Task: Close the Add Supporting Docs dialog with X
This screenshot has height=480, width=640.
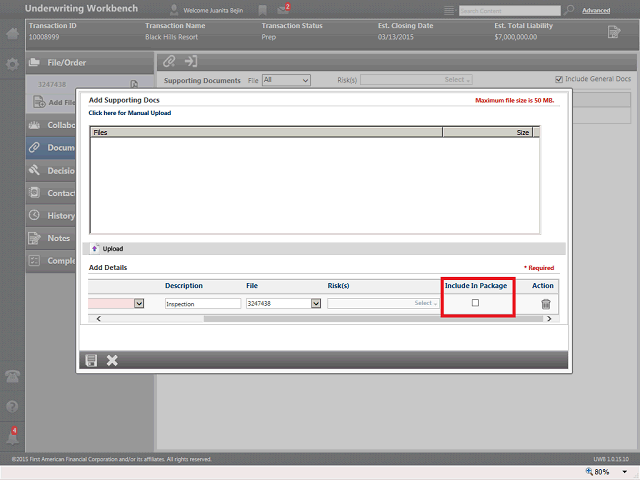Action: 112,360
